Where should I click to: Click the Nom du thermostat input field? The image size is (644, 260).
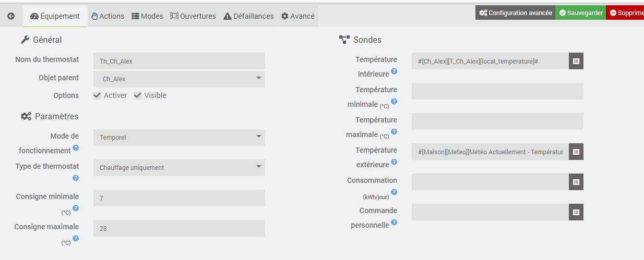[179, 61]
